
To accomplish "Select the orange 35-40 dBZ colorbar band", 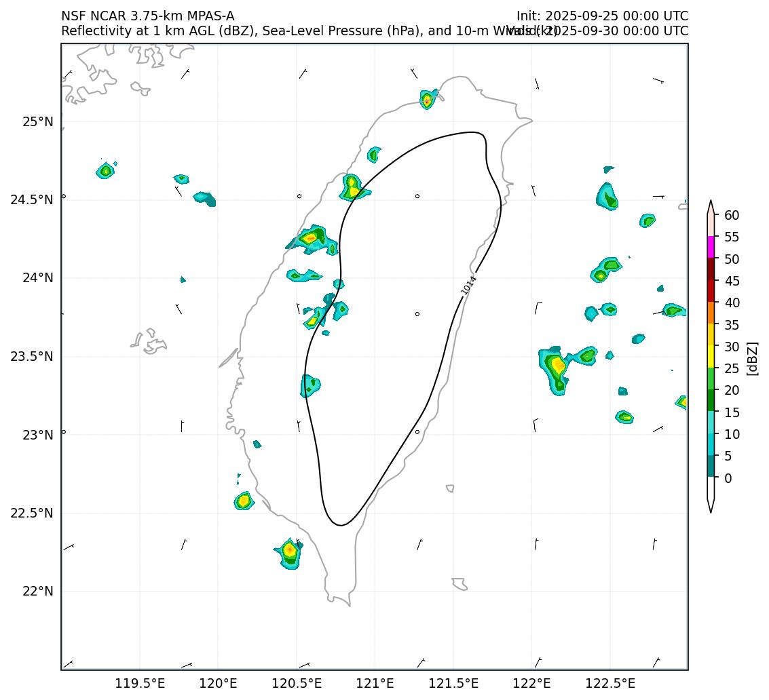I will pyautogui.click(x=711, y=313).
